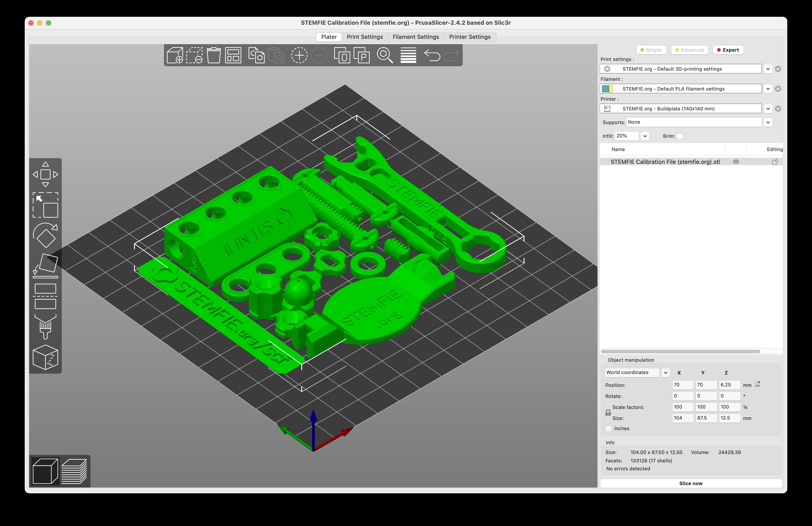Click the Editing column header
812x526 pixels.
[x=774, y=149]
